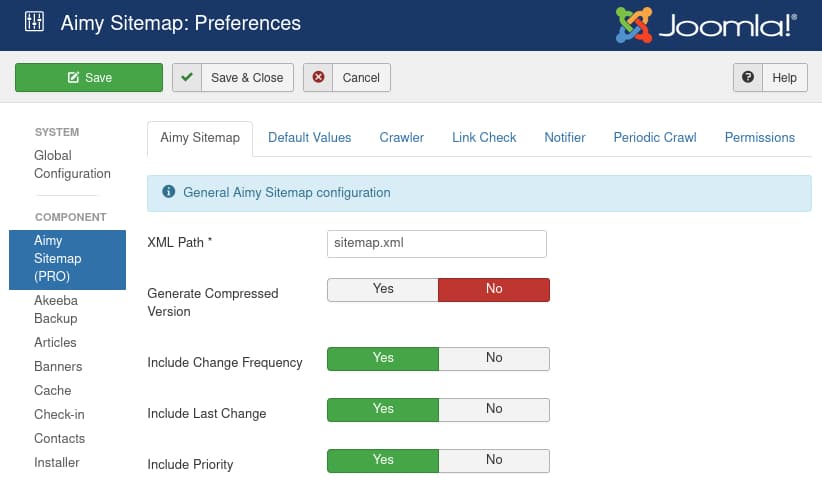The image size is (822, 480).
Task: Click the Help question mark icon
Action: pyautogui.click(x=747, y=77)
